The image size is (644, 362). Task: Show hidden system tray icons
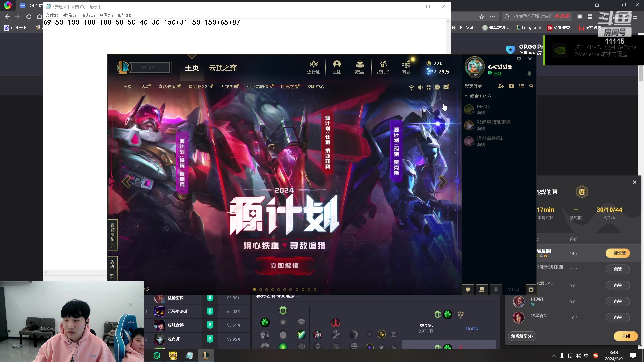[554, 356]
